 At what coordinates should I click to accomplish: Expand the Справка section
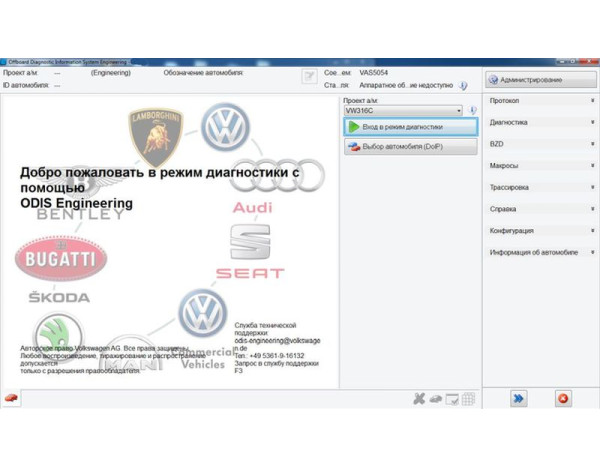click(x=541, y=209)
